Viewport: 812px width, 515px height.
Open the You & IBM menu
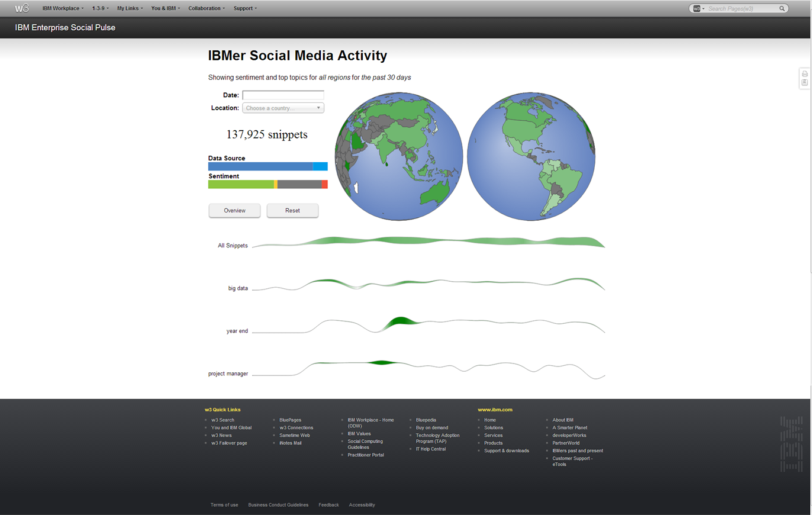pos(166,8)
